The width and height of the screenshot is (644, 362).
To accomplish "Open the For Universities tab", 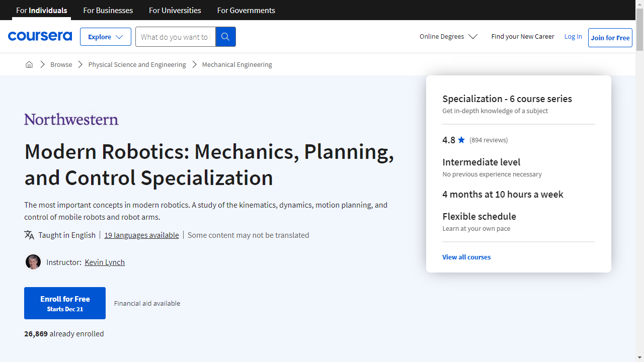I will point(175,10).
